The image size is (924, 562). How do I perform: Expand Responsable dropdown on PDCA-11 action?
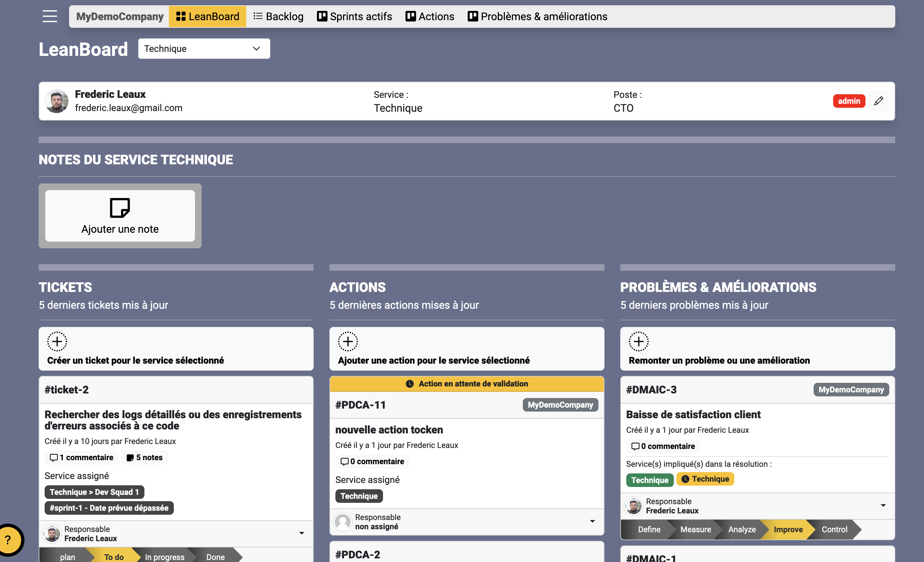[592, 521]
